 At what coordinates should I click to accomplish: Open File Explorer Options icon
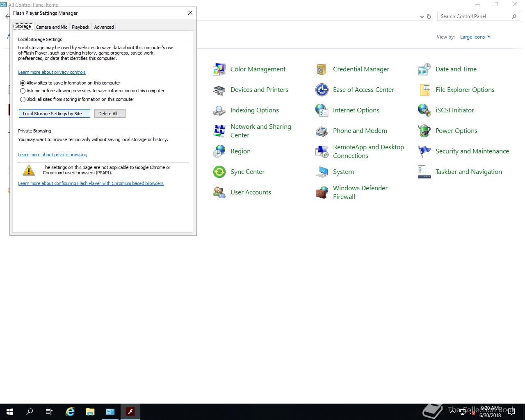click(x=424, y=90)
